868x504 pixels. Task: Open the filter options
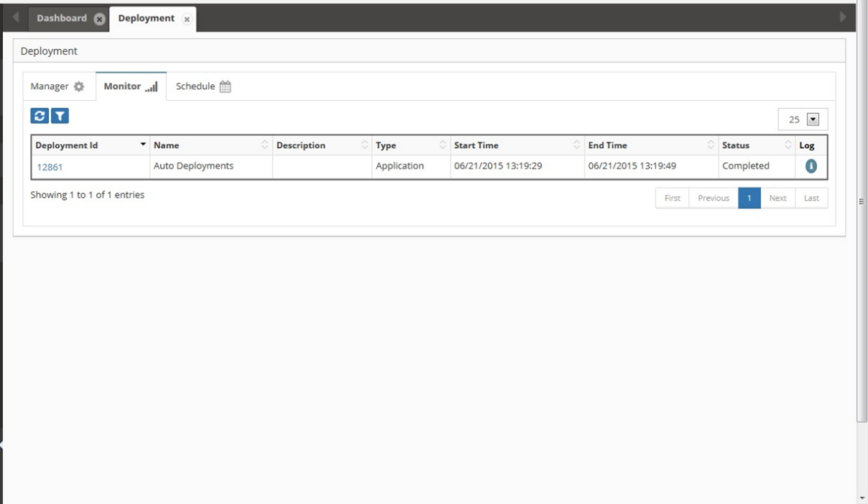[x=61, y=116]
